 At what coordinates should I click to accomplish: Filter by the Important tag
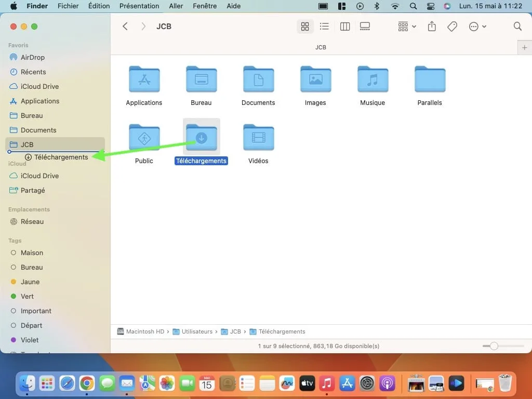[x=36, y=311]
